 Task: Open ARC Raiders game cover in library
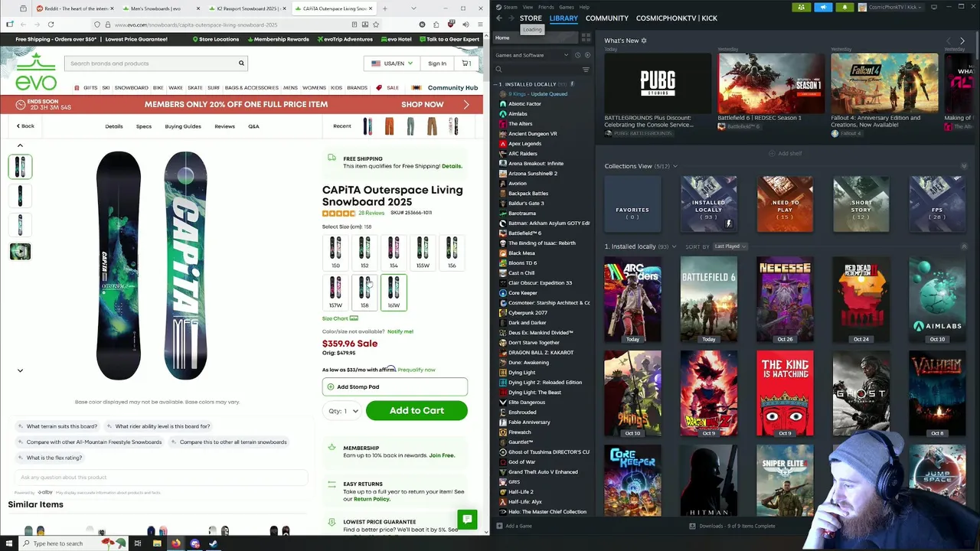coord(632,299)
